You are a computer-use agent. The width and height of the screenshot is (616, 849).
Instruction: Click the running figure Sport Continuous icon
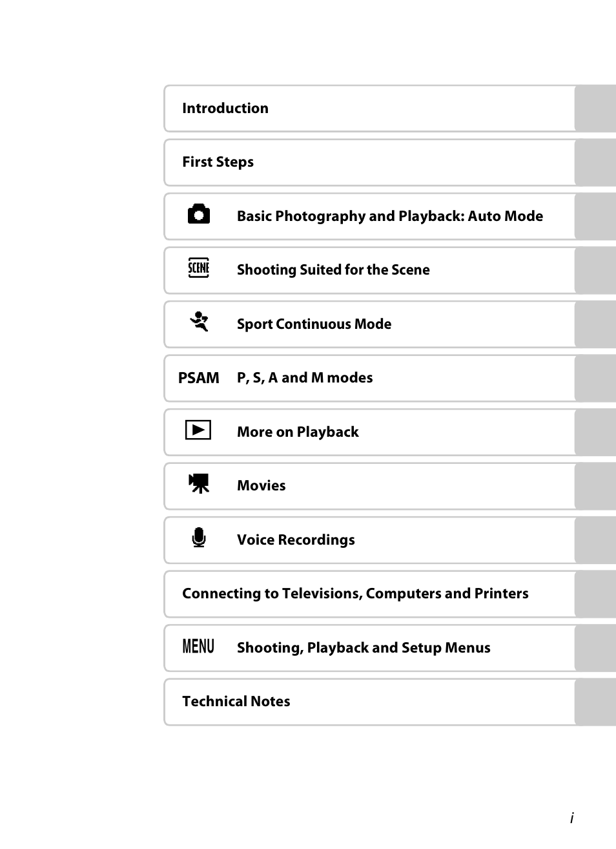tap(199, 322)
